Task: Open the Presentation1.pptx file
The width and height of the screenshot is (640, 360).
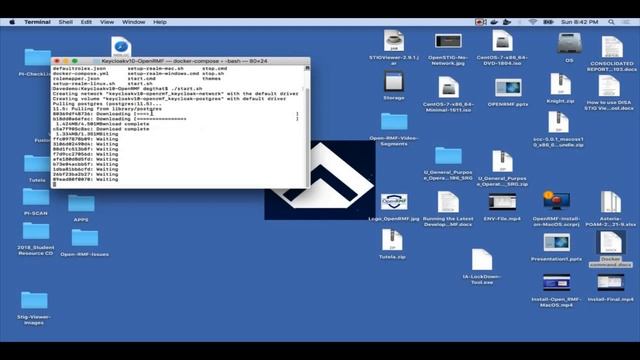Action: pos(556,243)
